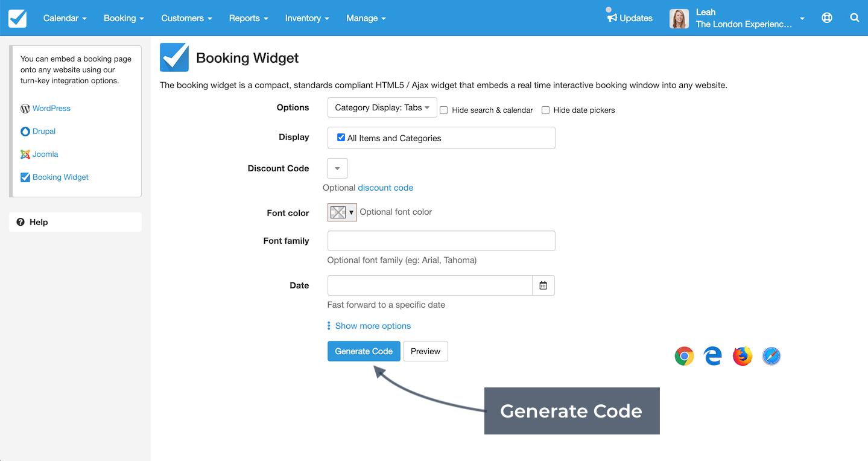Open the Updates megaphone notifications
The image size is (868, 461).
[x=613, y=18]
